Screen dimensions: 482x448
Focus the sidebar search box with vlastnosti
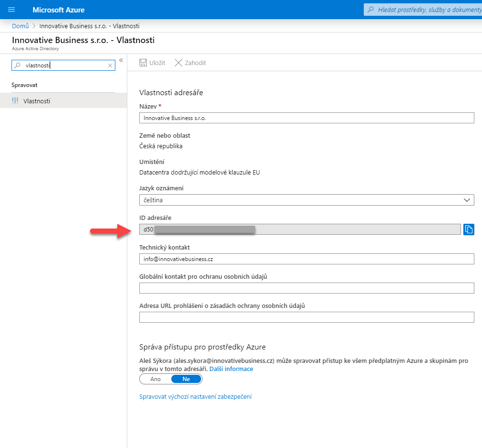[x=63, y=65]
